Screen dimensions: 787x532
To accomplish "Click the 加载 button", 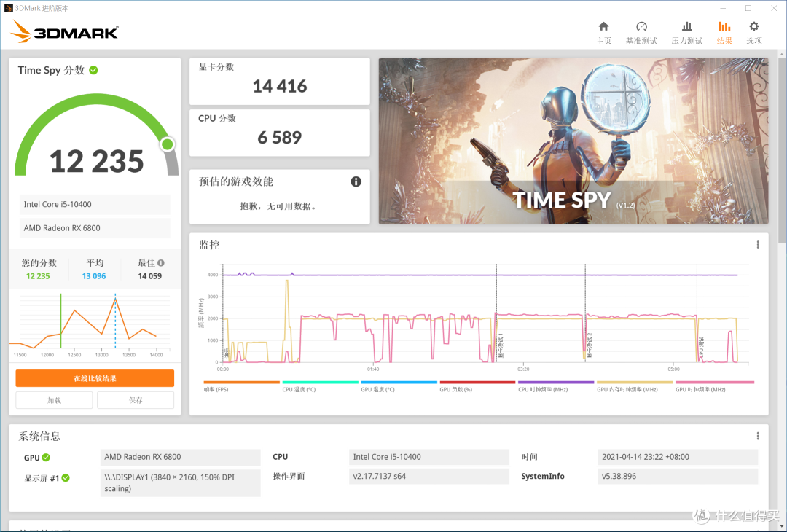I will 54,401.
